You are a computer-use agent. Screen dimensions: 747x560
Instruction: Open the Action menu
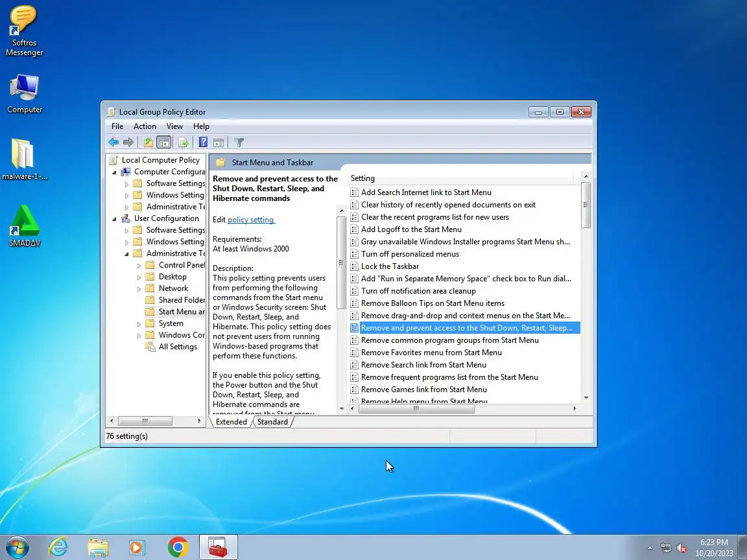point(145,126)
